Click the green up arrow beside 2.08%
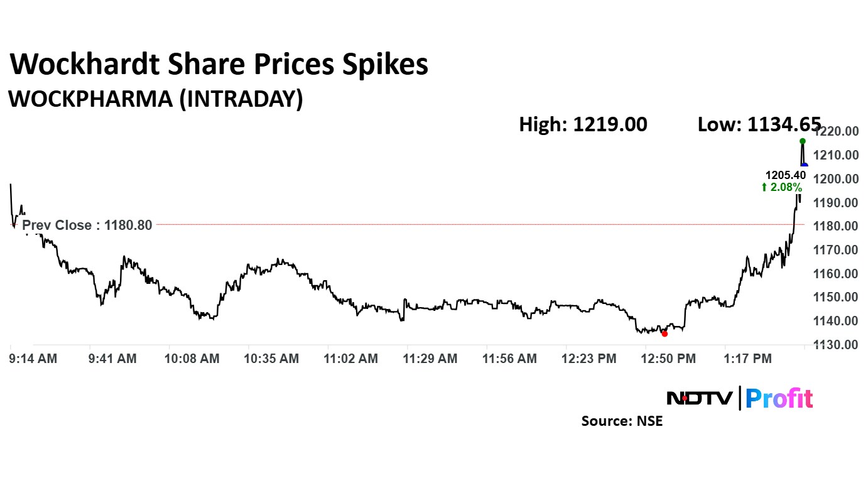Viewport: 868px width, 488px height. click(x=764, y=187)
